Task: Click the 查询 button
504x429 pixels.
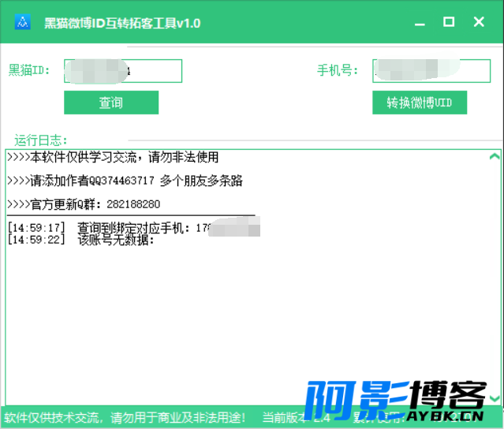Action: pyautogui.click(x=111, y=103)
